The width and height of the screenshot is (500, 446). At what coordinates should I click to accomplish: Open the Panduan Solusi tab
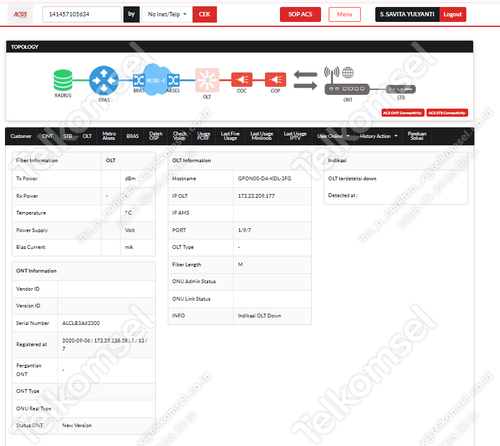coord(417,136)
